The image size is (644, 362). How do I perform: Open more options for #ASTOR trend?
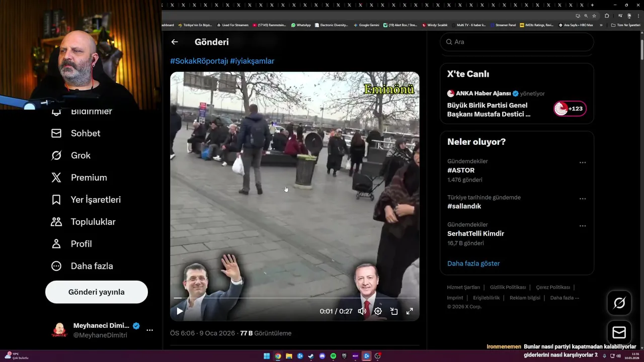[x=583, y=162]
